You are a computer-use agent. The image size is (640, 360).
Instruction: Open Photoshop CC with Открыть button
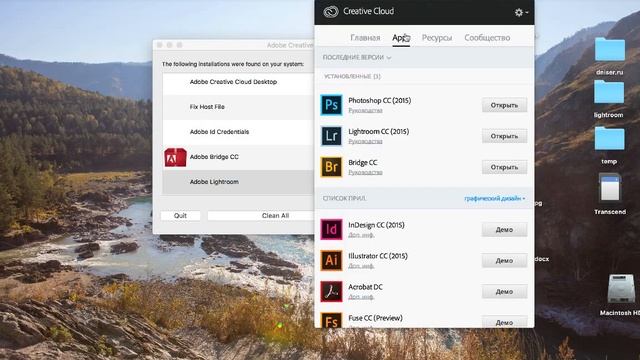point(504,105)
